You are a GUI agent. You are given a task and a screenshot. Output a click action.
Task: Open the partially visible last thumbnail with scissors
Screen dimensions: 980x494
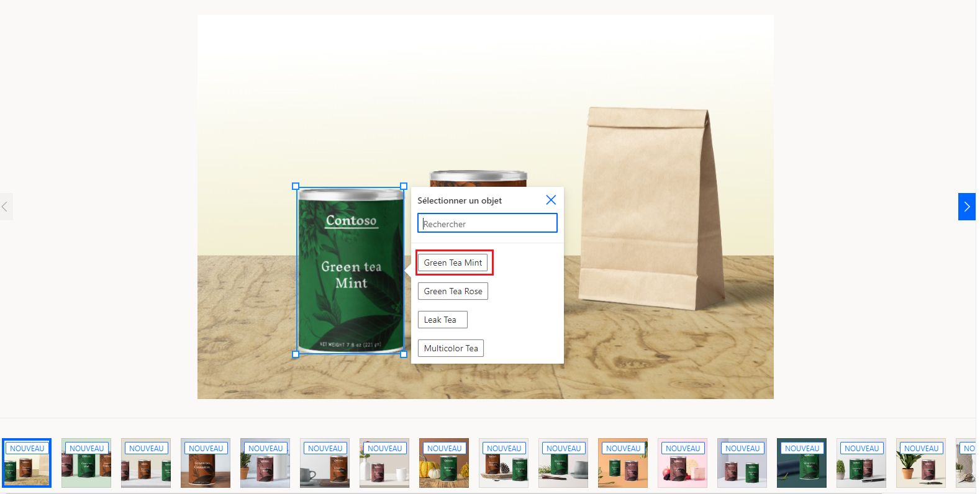[x=966, y=463]
